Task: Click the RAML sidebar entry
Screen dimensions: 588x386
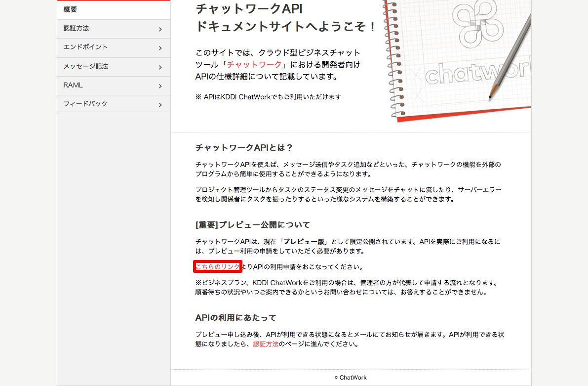Action: coord(73,86)
